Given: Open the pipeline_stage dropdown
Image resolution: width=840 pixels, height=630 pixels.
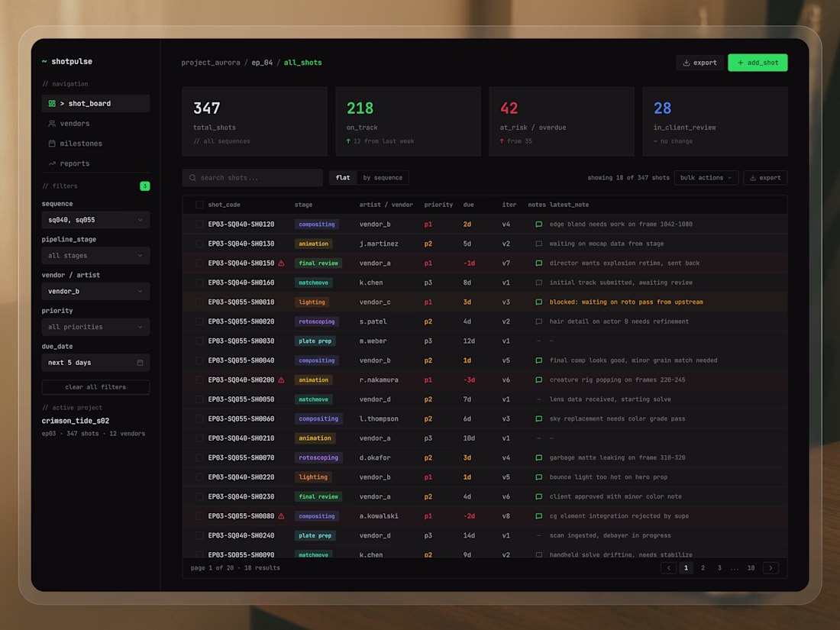Looking at the screenshot, I should (95, 256).
